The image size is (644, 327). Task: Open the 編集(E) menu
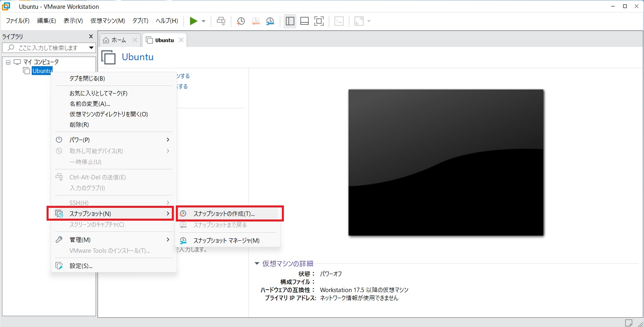pos(47,21)
